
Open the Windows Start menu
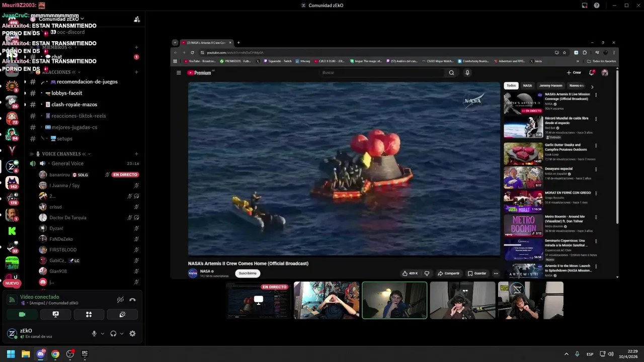[x=11, y=354]
